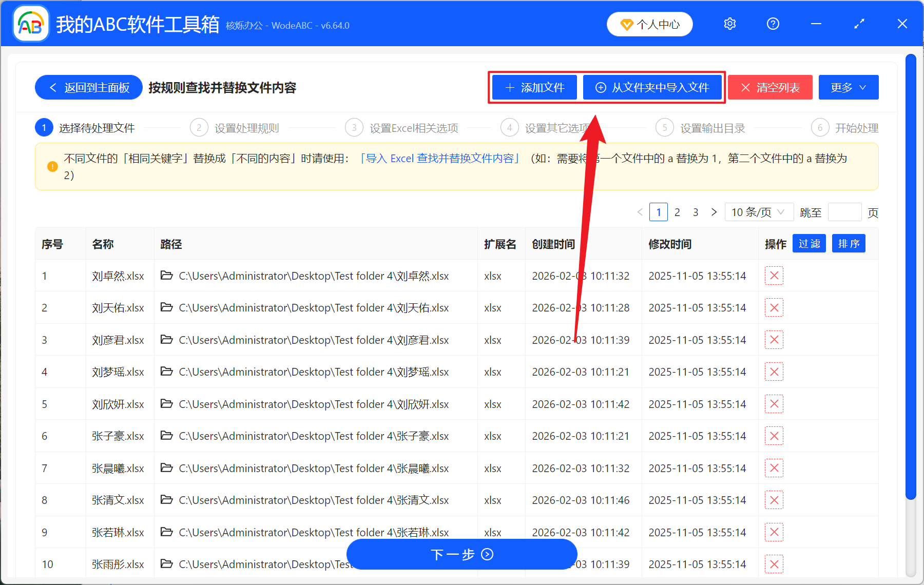924x585 pixels.
Task: Delete 张清文.xlsx using its red X icon
Action: 774,500
